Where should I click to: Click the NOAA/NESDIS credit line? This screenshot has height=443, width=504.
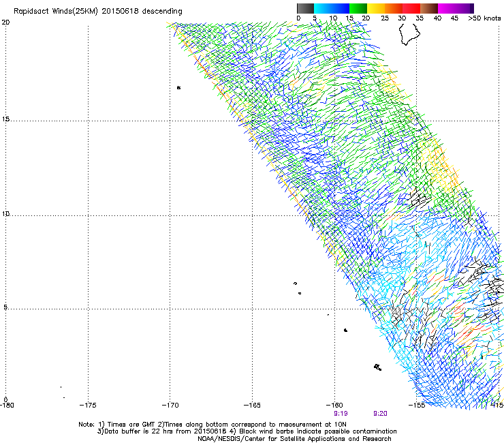(294, 439)
